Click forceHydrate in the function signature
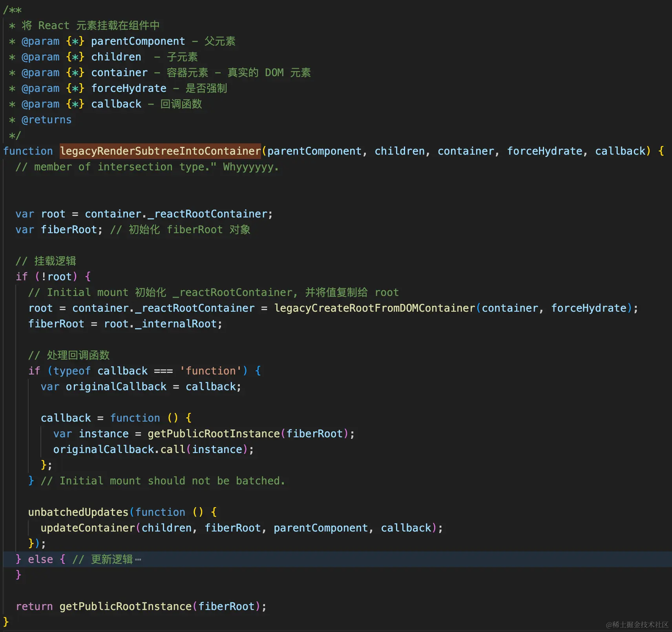 544,151
